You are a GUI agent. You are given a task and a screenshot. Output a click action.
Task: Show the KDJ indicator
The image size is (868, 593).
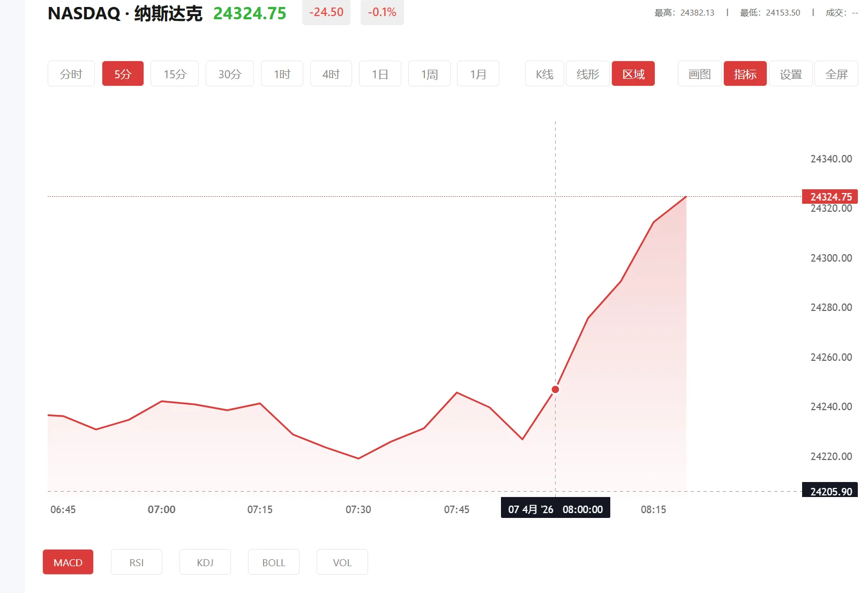(x=205, y=562)
